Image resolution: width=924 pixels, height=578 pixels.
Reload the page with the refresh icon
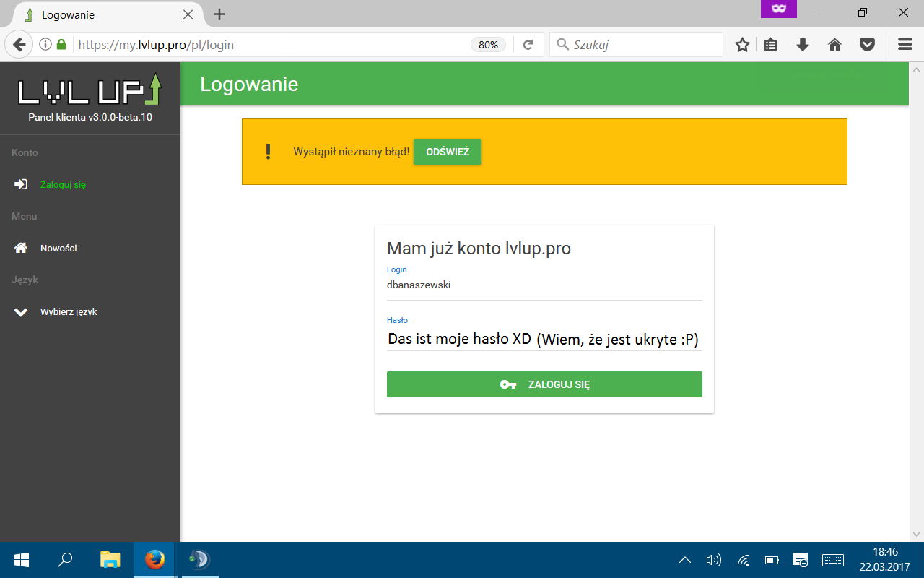click(528, 45)
